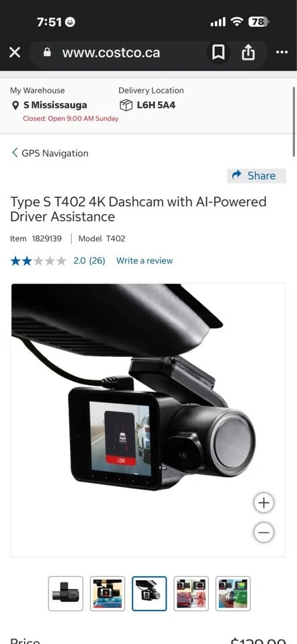
Task: Change delivery location L6H 5A4
Action: pos(156,105)
